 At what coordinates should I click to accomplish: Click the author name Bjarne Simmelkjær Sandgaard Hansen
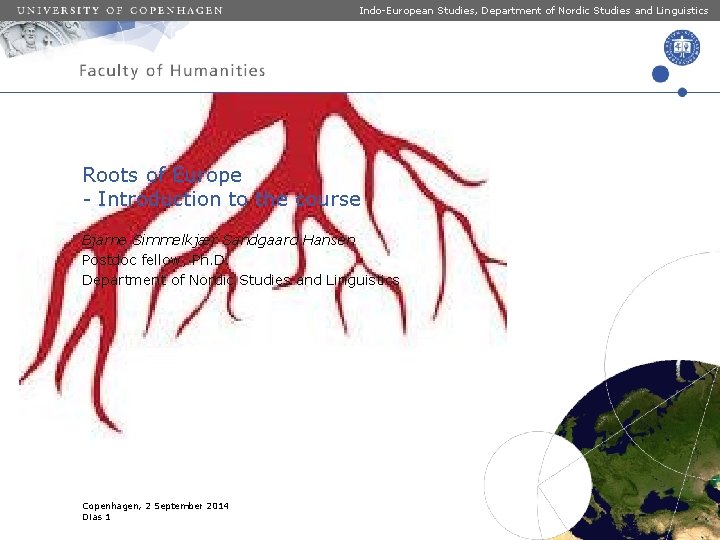219,240
